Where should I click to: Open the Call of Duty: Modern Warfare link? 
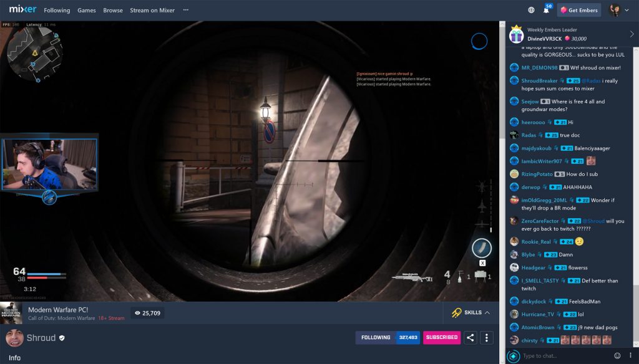tap(62, 318)
